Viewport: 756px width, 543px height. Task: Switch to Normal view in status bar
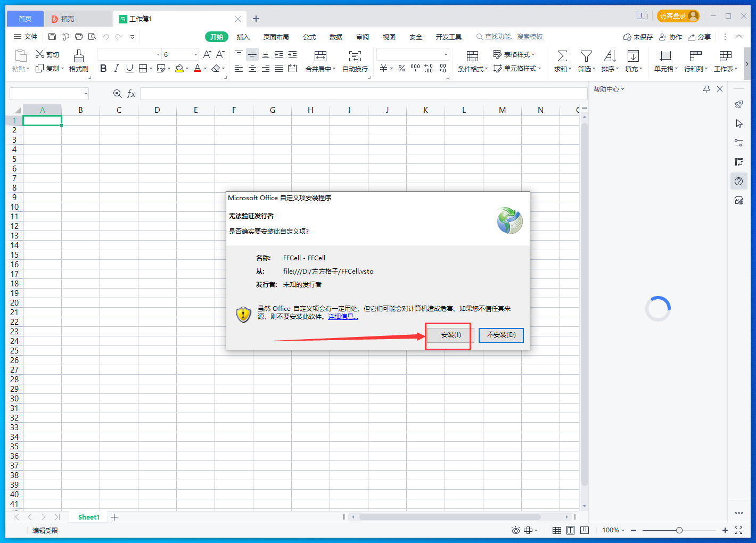pos(557,530)
